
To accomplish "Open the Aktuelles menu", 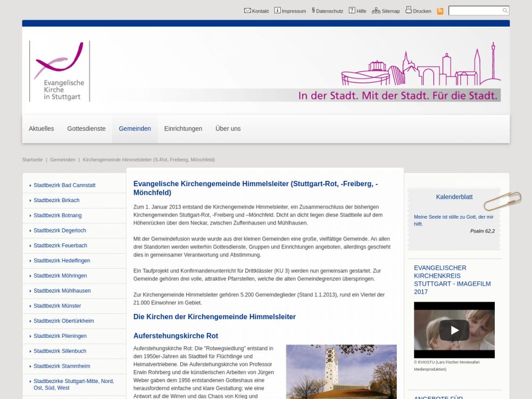I will (x=41, y=129).
